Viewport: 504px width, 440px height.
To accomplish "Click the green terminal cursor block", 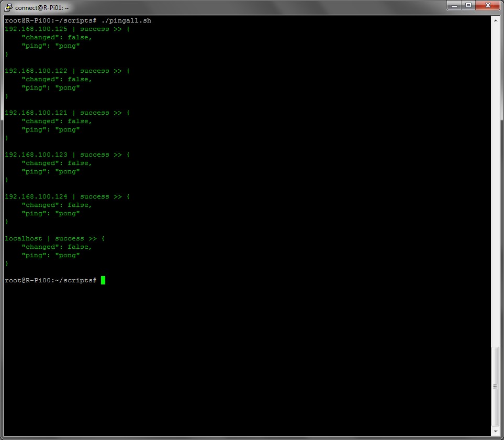I will click(103, 280).
